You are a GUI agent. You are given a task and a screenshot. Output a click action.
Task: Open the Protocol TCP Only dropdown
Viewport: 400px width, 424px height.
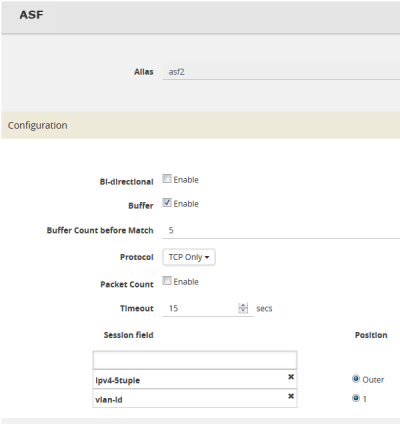(189, 257)
